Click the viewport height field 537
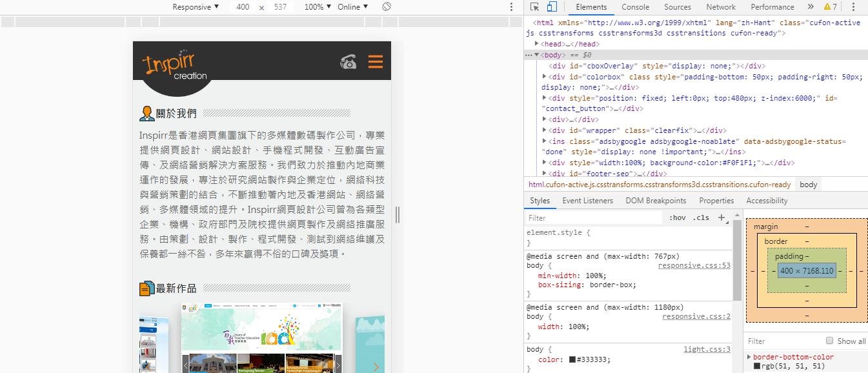Image resolution: width=868 pixels, height=373 pixels. pyautogui.click(x=280, y=7)
